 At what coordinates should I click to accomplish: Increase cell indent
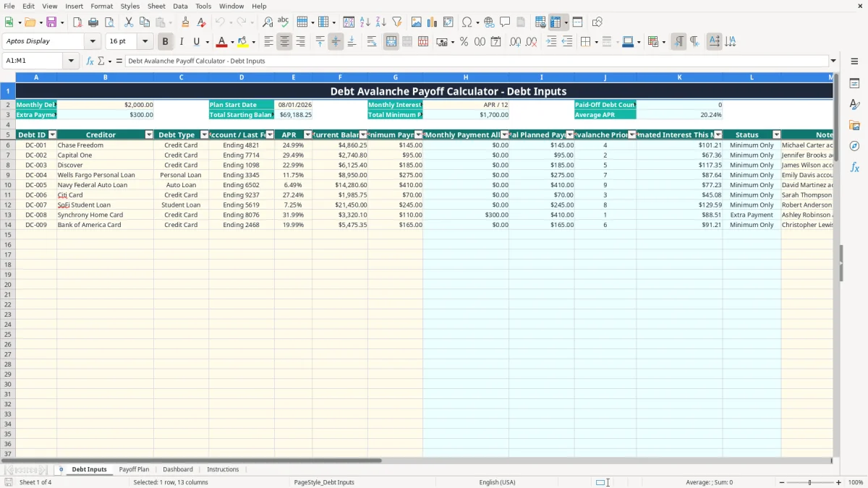(x=551, y=42)
